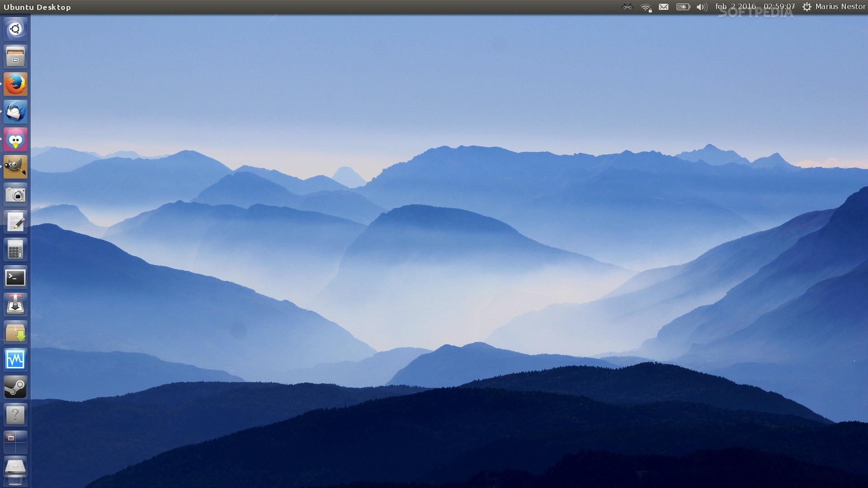Open the pink bird app in the launcher
This screenshot has height=488, width=868.
pyautogui.click(x=15, y=140)
